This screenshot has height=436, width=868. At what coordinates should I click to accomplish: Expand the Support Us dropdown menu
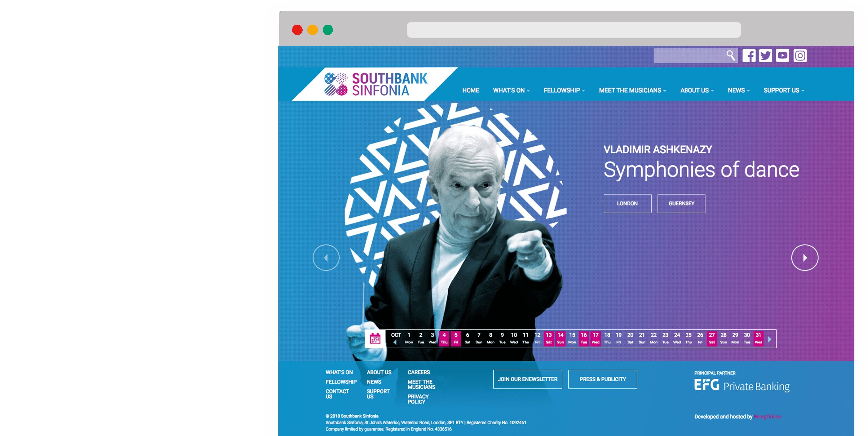[784, 90]
